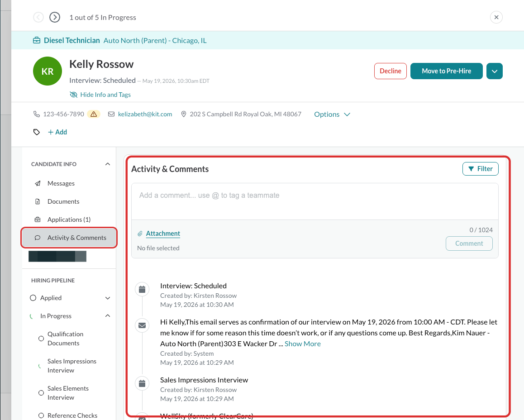The image size is (524, 420).
Task: Click the Auto North (Parent) - Chicago, IL text
Action: coord(155,40)
